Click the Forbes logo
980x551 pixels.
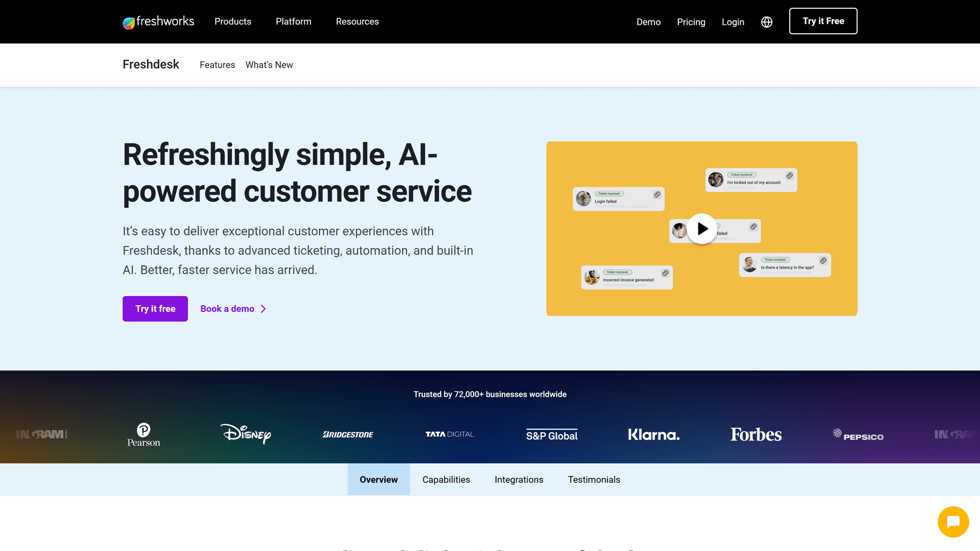click(x=756, y=434)
